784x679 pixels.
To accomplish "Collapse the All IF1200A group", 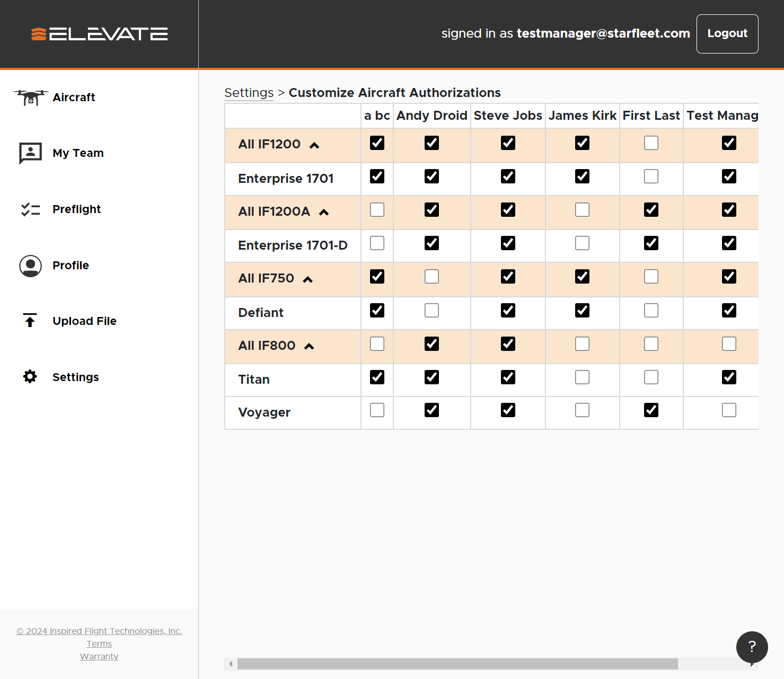I will (x=324, y=212).
